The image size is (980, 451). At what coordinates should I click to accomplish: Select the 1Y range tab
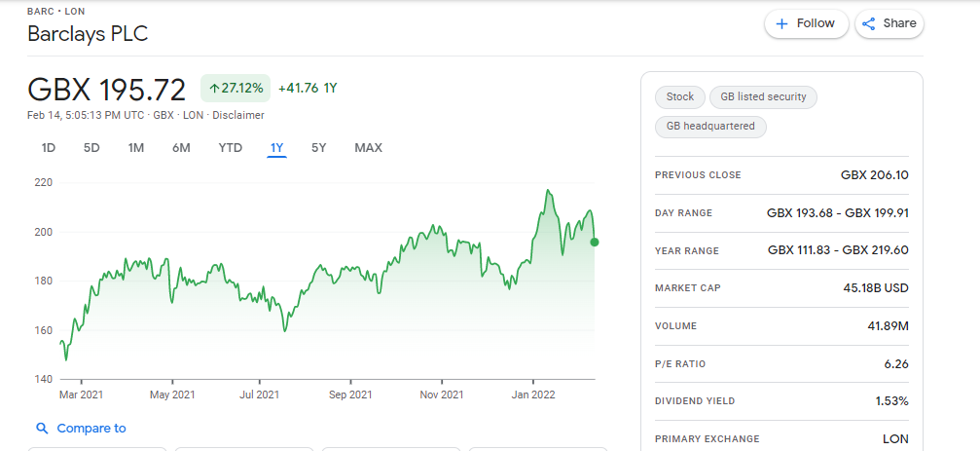tap(277, 148)
